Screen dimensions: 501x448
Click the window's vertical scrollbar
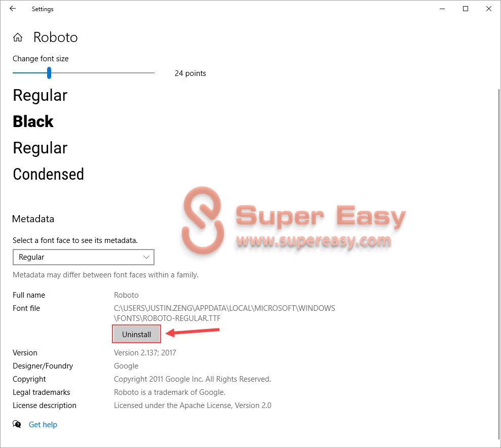pyautogui.click(x=499, y=263)
